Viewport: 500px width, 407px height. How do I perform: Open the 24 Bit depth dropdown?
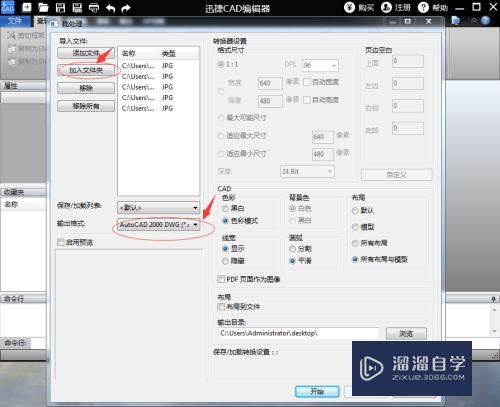pyautogui.click(x=307, y=171)
